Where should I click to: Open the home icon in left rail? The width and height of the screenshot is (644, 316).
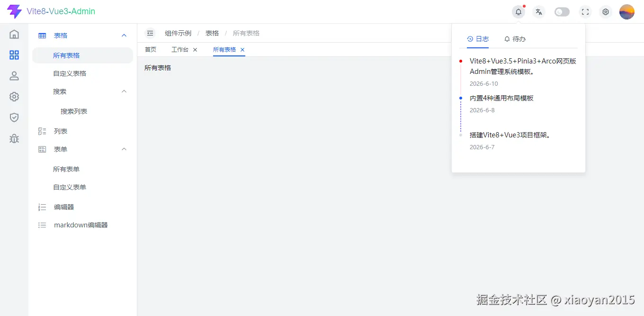coord(14,34)
